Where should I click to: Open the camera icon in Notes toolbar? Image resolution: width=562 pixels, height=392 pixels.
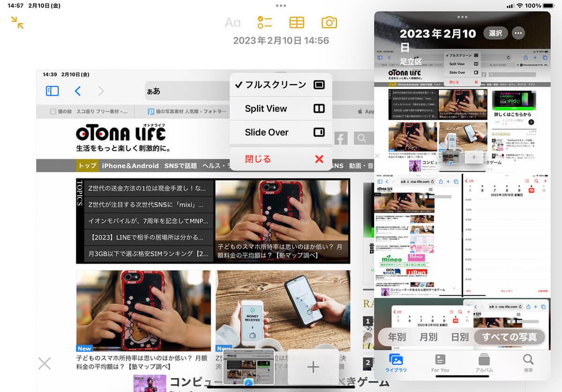(329, 22)
